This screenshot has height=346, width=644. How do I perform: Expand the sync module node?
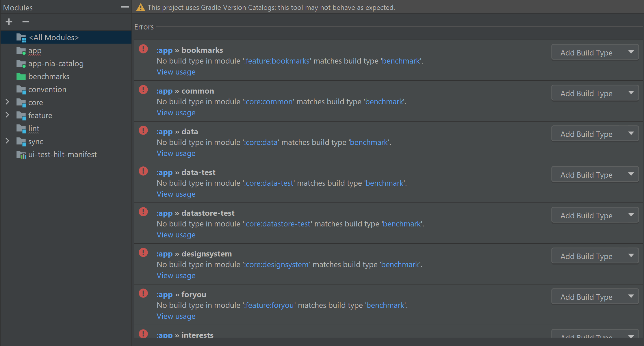pos(7,141)
